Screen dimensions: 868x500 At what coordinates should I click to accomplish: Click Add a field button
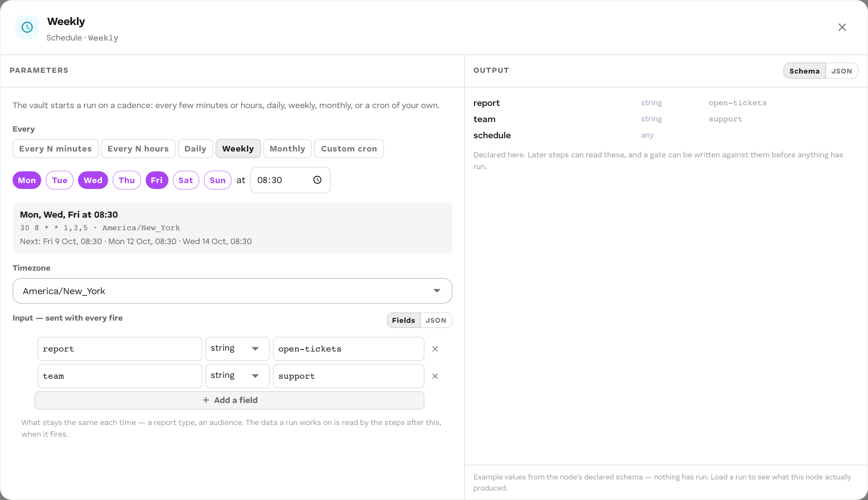[x=230, y=400]
